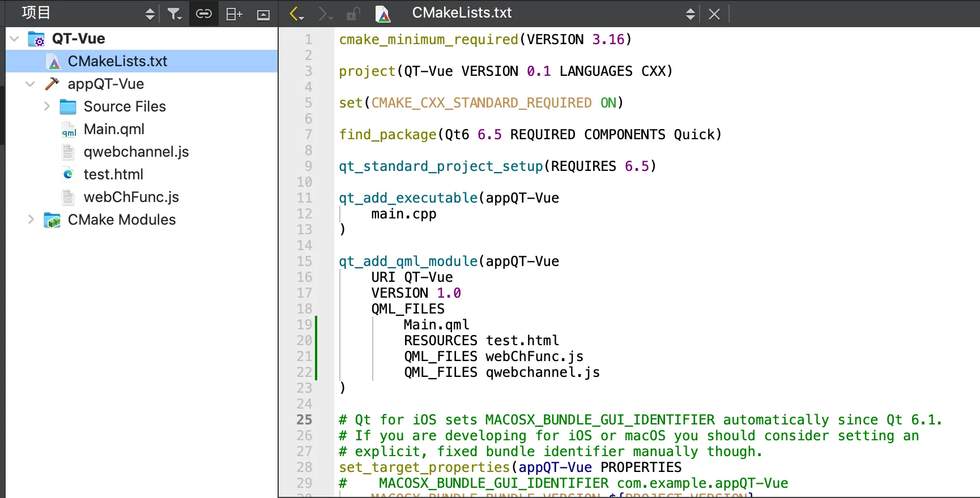This screenshot has width=980, height=498.
Task: Click the split panel icon
Action: tap(234, 14)
